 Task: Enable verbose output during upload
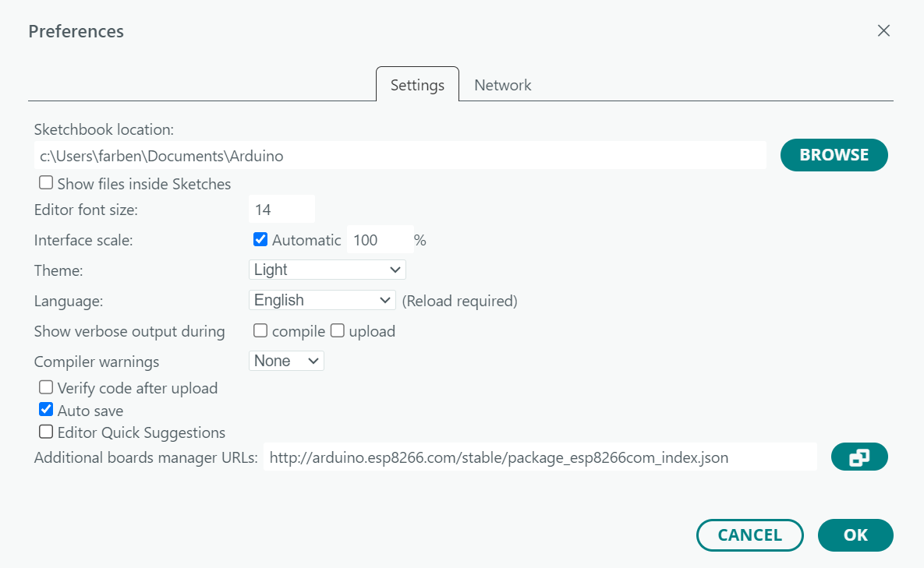(338, 330)
